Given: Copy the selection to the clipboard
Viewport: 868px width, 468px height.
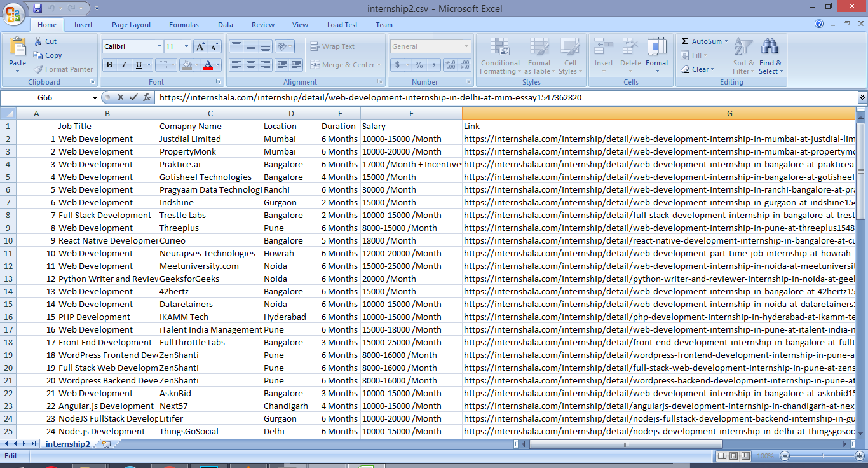Looking at the screenshot, I should point(39,55).
